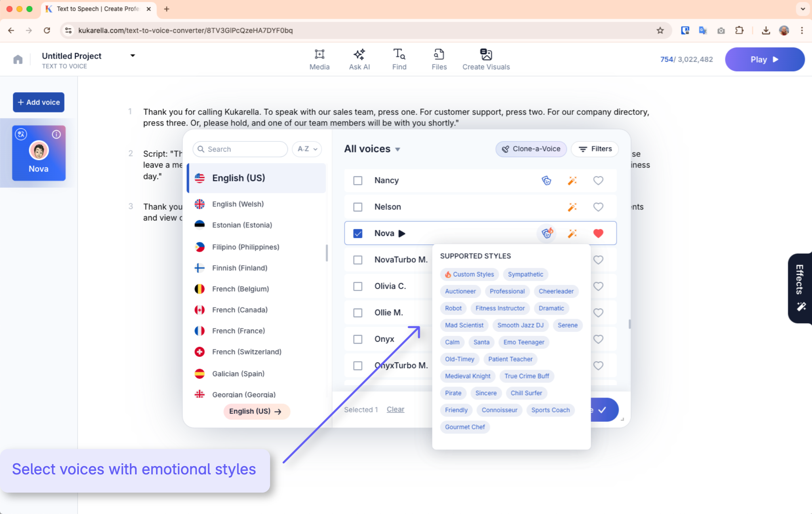
Task: Favorite the OnyxTurbo M. voice
Action: click(598, 366)
